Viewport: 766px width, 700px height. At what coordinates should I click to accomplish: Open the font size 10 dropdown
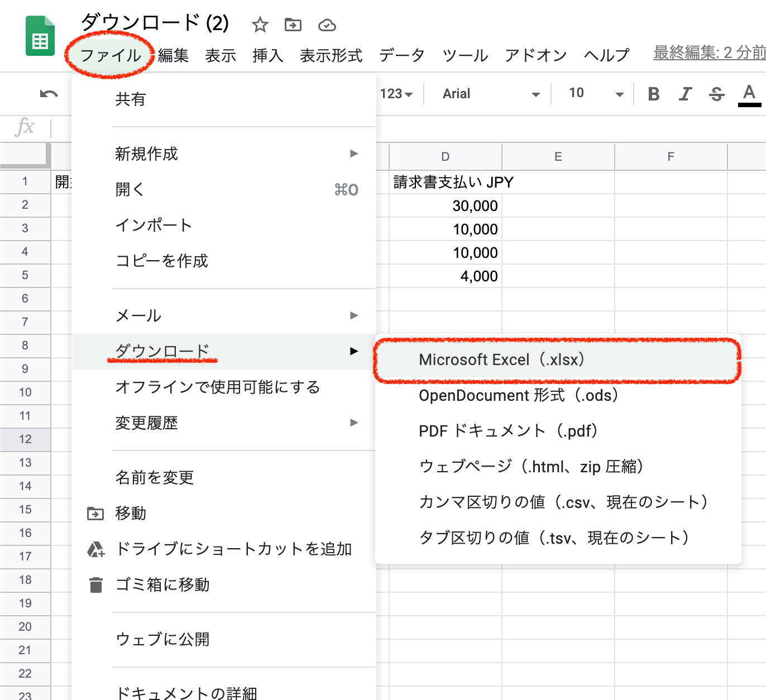595,94
